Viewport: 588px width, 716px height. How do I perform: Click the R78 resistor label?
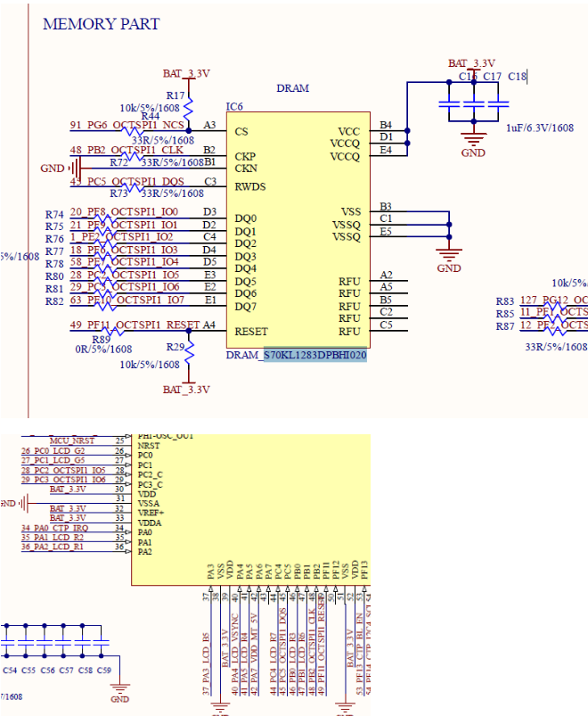click(x=54, y=264)
